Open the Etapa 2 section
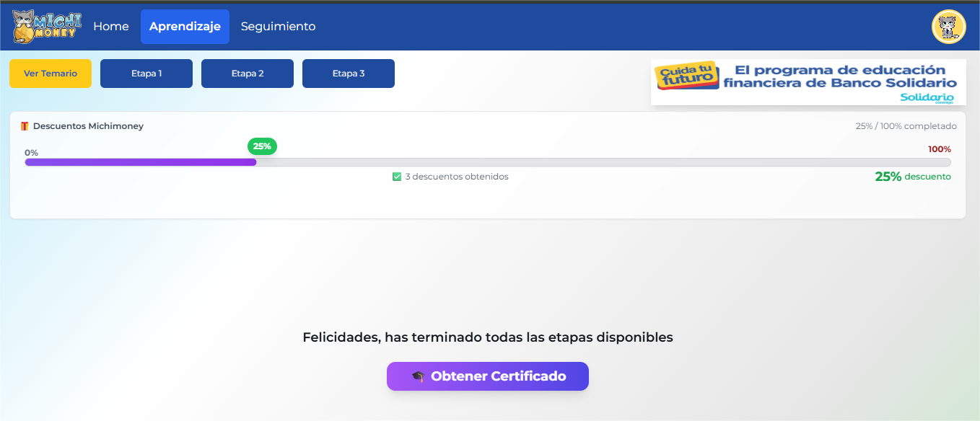This screenshot has height=421, width=980. [248, 73]
